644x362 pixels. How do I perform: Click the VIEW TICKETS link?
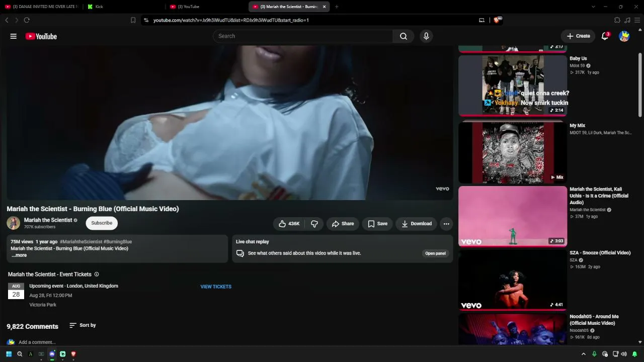pos(216,287)
